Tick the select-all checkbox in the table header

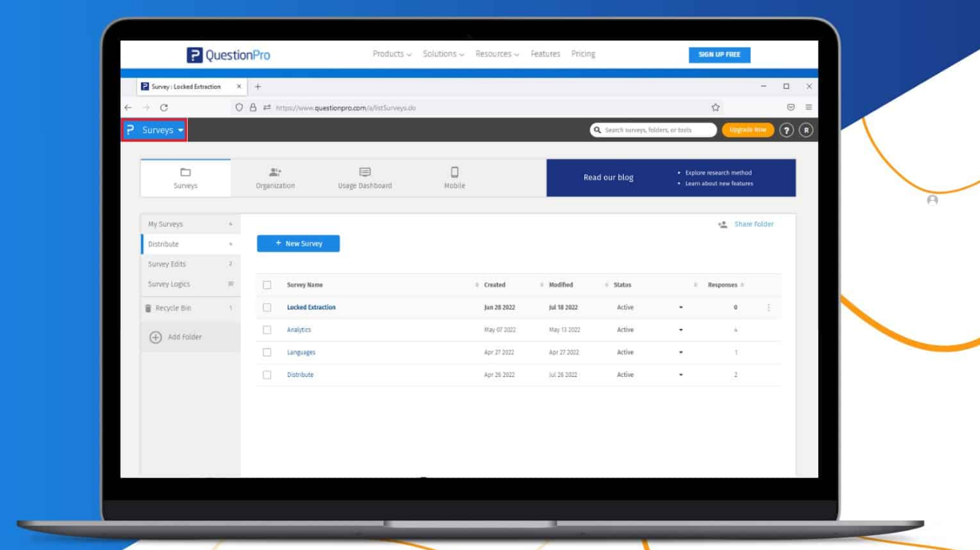pos(267,285)
